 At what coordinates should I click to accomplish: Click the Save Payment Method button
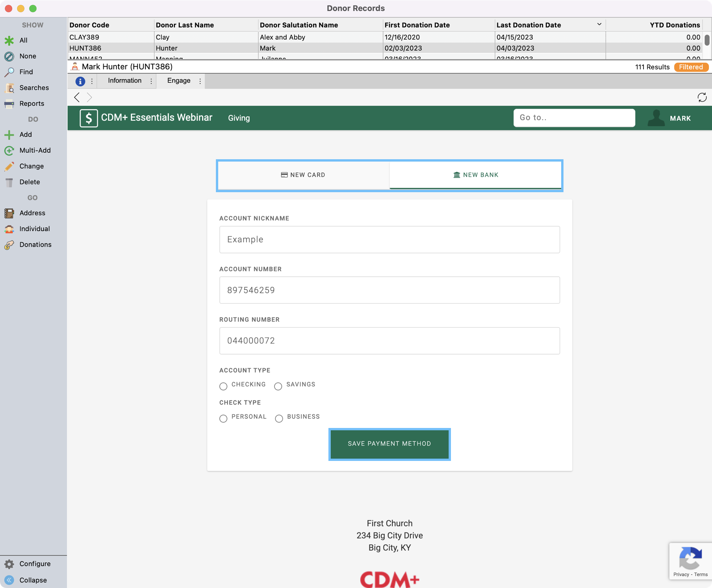tap(389, 444)
